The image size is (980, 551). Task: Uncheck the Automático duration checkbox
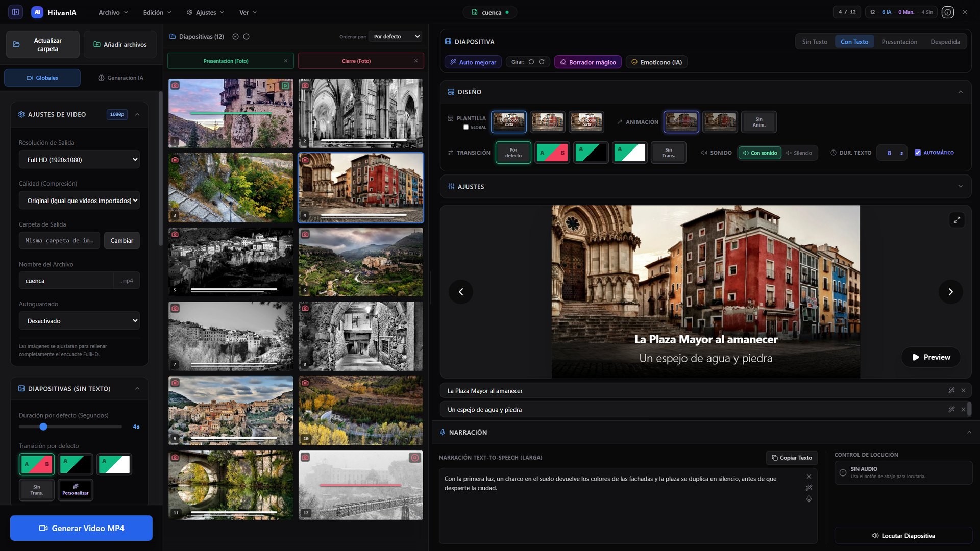(x=918, y=153)
